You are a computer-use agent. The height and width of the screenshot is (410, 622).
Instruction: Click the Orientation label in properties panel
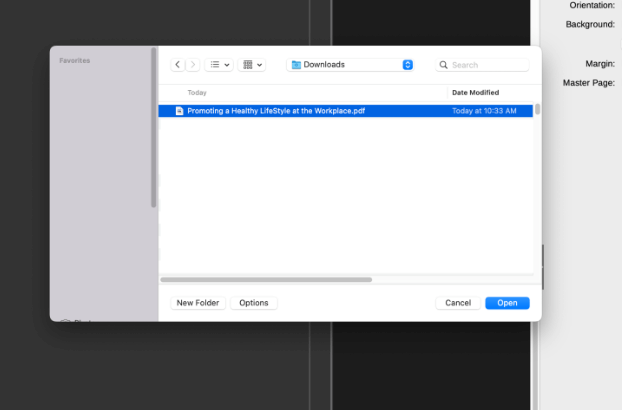coord(592,5)
